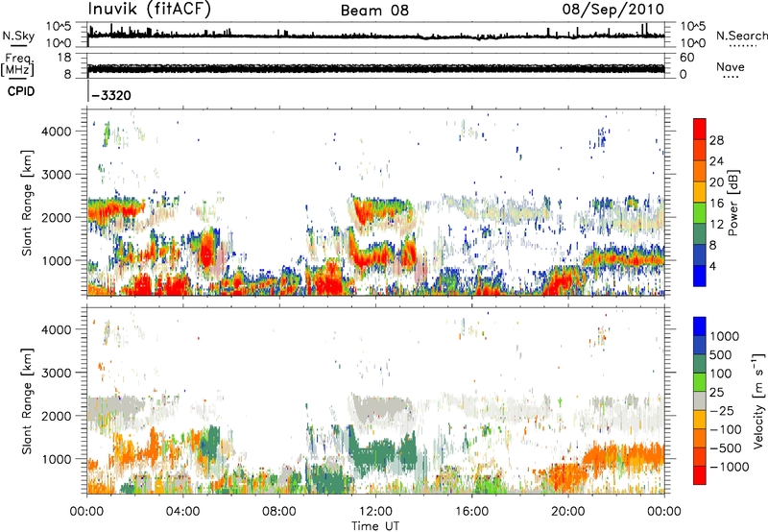This screenshot has height=532, width=768.
Task: Click the '16' label on Power color bar
Action: click(x=716, y=204)
